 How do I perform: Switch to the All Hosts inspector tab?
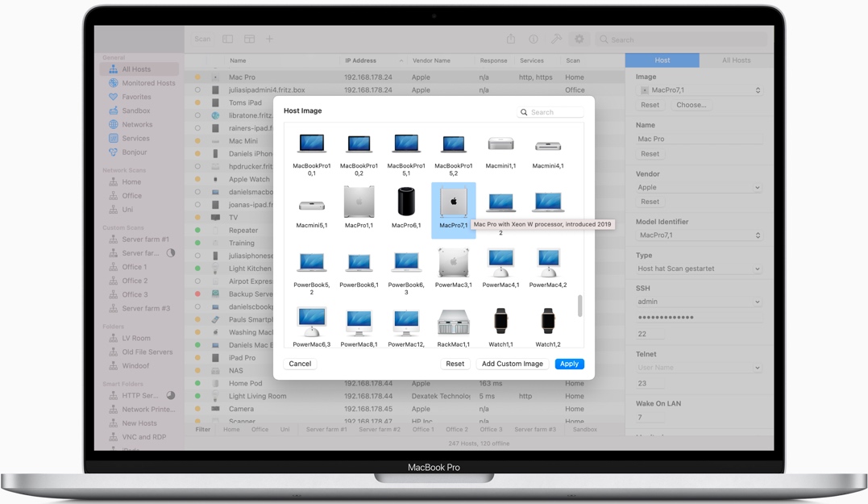[x=736, y=60]
